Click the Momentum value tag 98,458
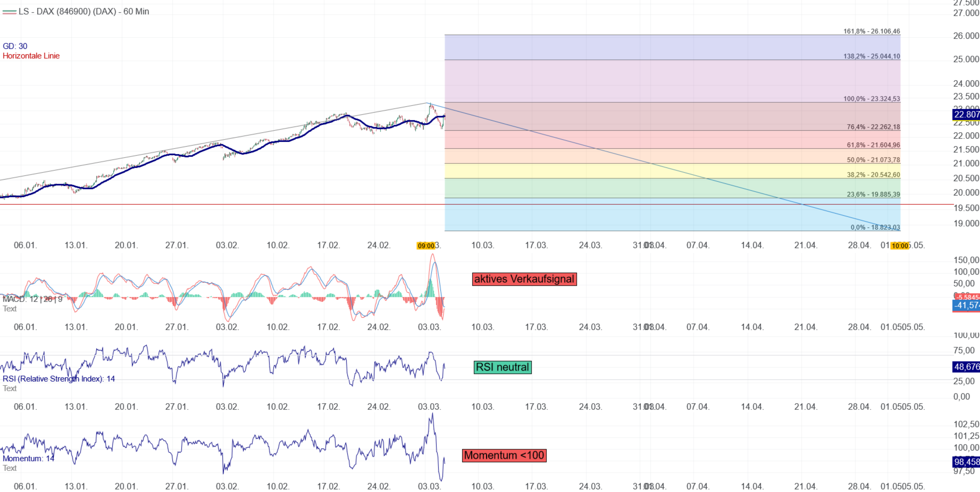The height and width of the screenshot is (492, 980). click(966, 462)
